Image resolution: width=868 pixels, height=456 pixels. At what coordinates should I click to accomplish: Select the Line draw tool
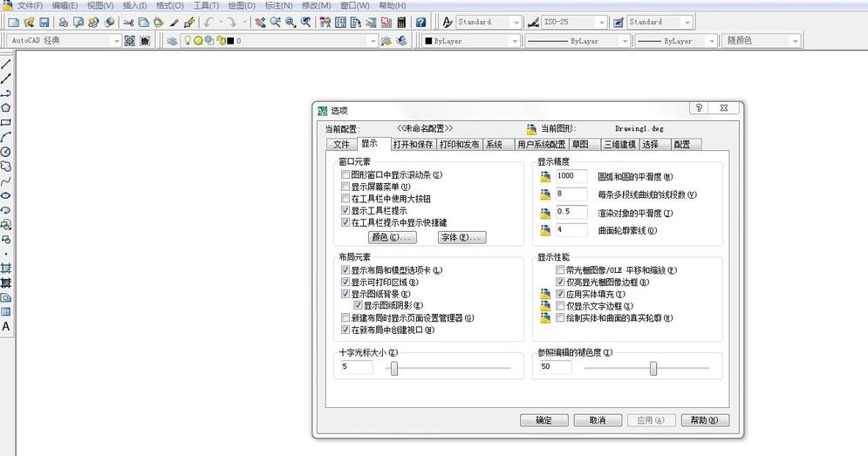(x=5, y=65)
